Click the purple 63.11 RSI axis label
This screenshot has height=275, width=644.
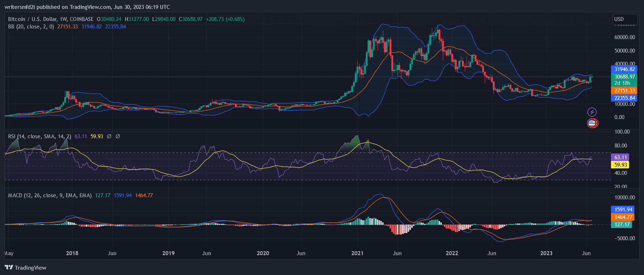click(620, 157)
